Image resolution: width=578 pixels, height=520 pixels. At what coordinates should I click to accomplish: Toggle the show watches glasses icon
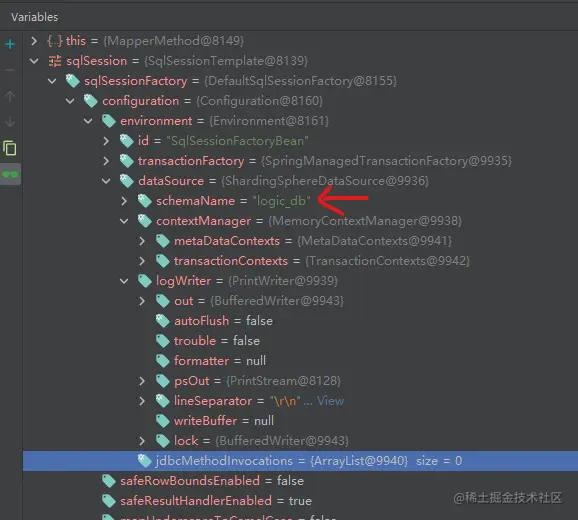[x=10, y=174]
